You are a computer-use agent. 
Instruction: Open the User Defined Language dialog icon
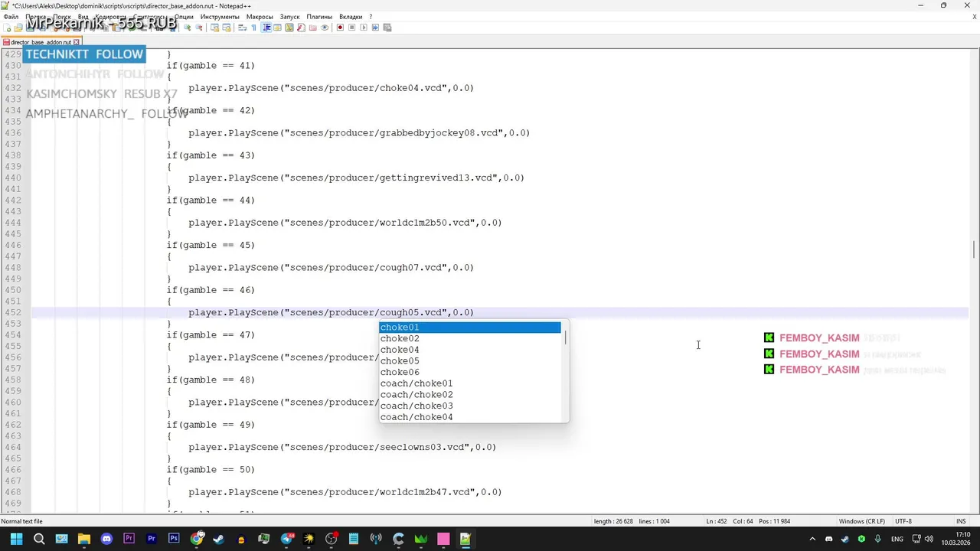277,28
